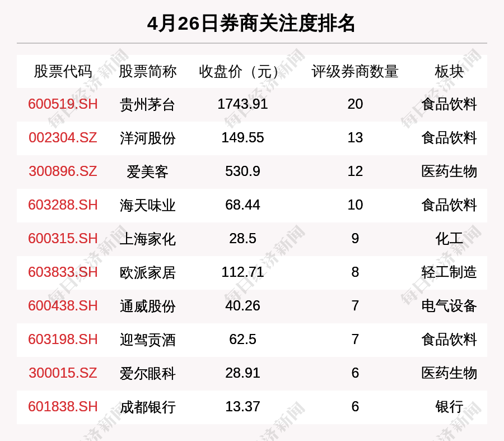Image resolution: width=504 pixels, height=441 pixels.
Task: Click closing price 1743.91
Action: pyautogui.click(x=242, y=104)
